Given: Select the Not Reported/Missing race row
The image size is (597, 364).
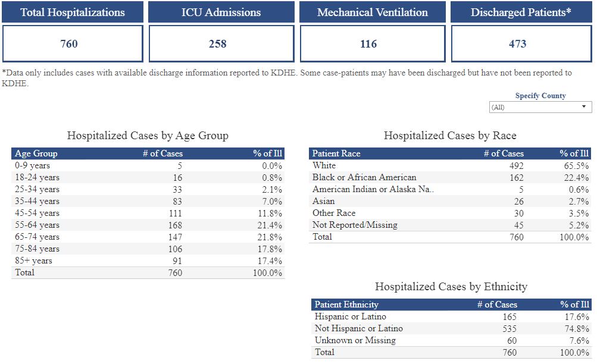Looking at the screenshot, I should pos(355,225).
